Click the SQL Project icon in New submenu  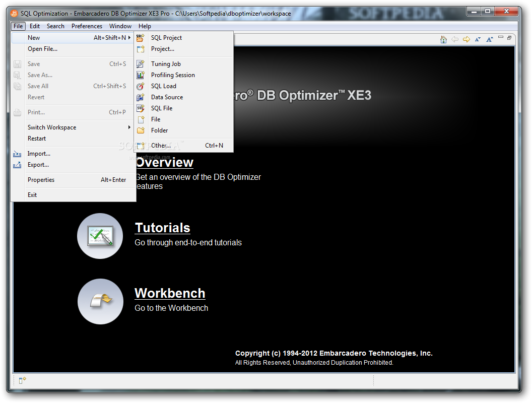(141, 38)
